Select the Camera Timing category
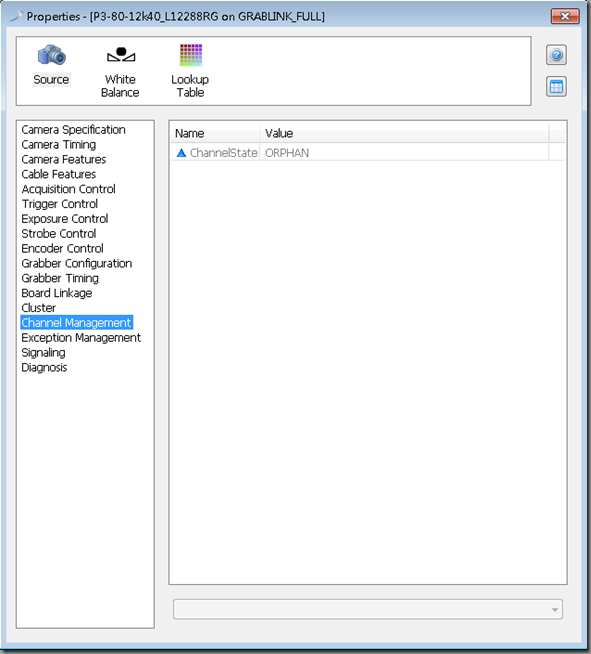This screenshot has height=654, width=591. point(59,145)
